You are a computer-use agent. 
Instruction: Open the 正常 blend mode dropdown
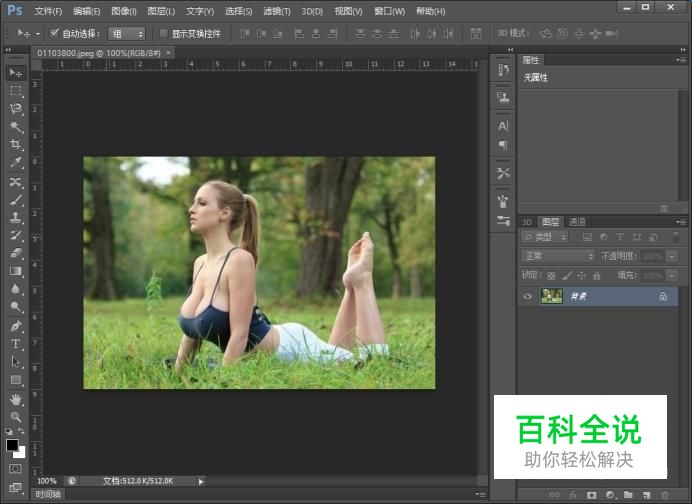coord(558,256)
